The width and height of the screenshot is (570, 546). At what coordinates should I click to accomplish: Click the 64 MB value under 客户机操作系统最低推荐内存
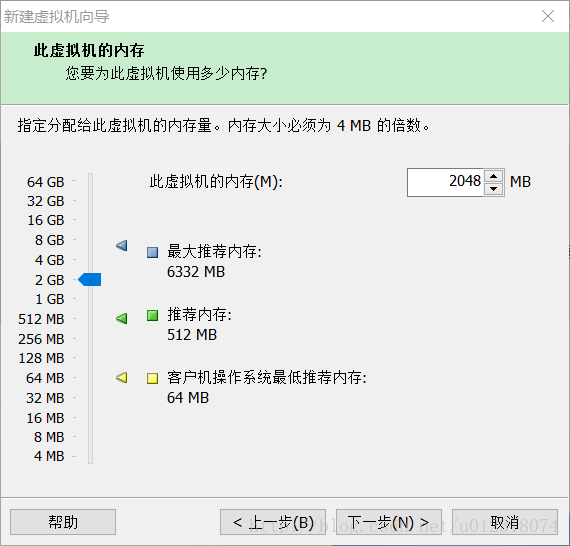(x=188, y=397)
